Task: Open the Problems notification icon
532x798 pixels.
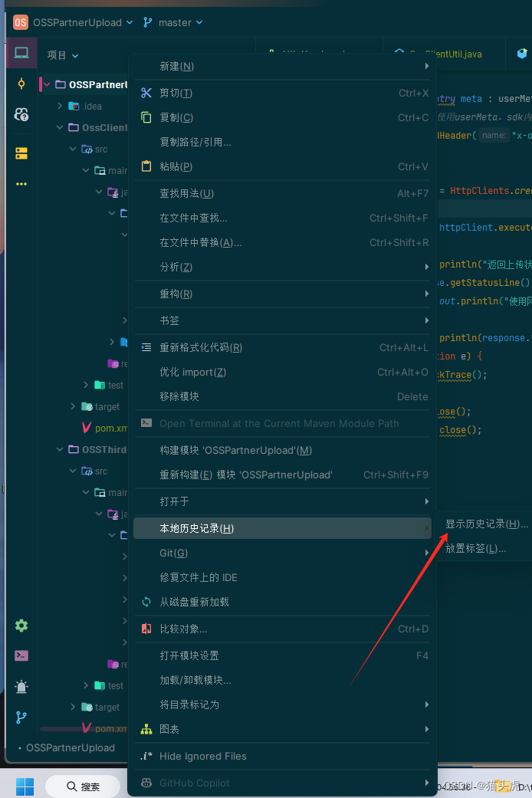Action: pyautogui.click(x=21, y=687)
